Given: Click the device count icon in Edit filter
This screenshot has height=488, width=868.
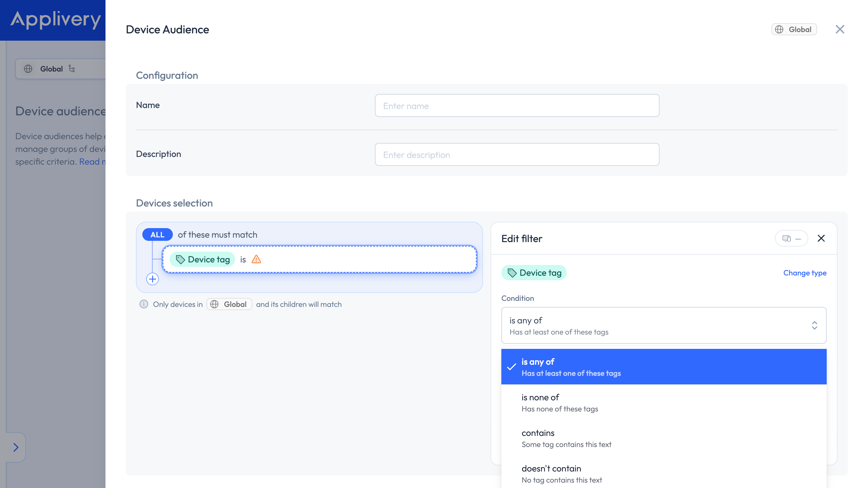Looking at the screenshot, I should click(x=787, y=238).
